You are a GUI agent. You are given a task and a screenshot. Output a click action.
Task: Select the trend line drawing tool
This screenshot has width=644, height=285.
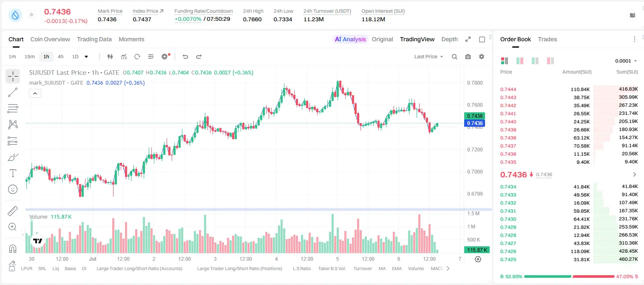[x=13, y=92]
